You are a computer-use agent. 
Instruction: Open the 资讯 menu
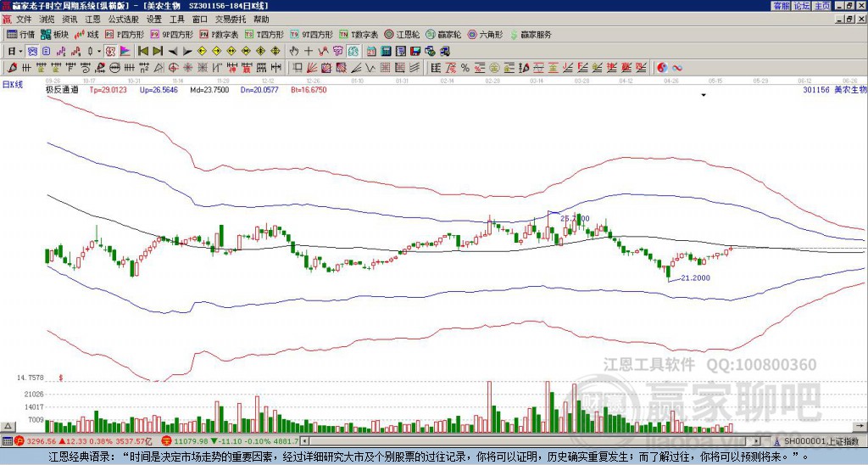[70, 20]
